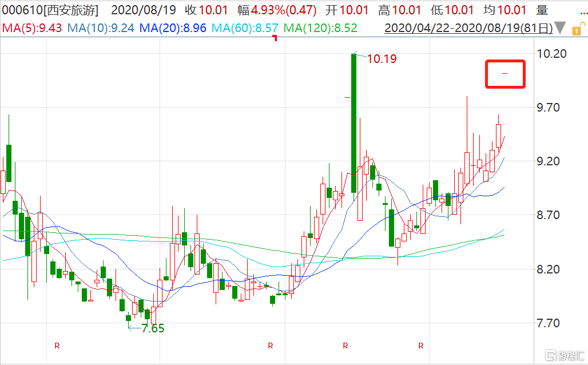Click the second R marker from the left
This screenshot has height=365, width=588.
(x=271, y=346)
